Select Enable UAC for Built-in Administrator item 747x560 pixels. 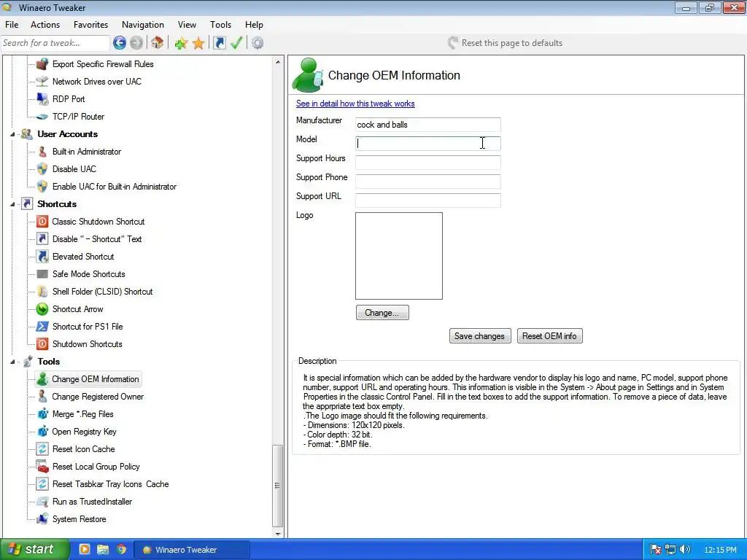click(x=115, y=187)
